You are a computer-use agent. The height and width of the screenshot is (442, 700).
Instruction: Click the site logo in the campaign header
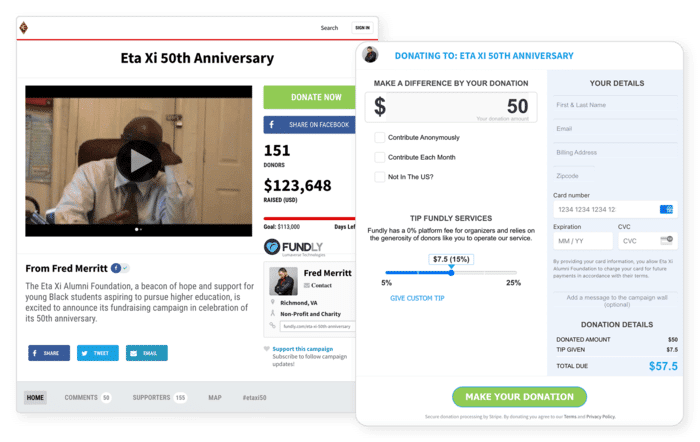click(24, 28)
